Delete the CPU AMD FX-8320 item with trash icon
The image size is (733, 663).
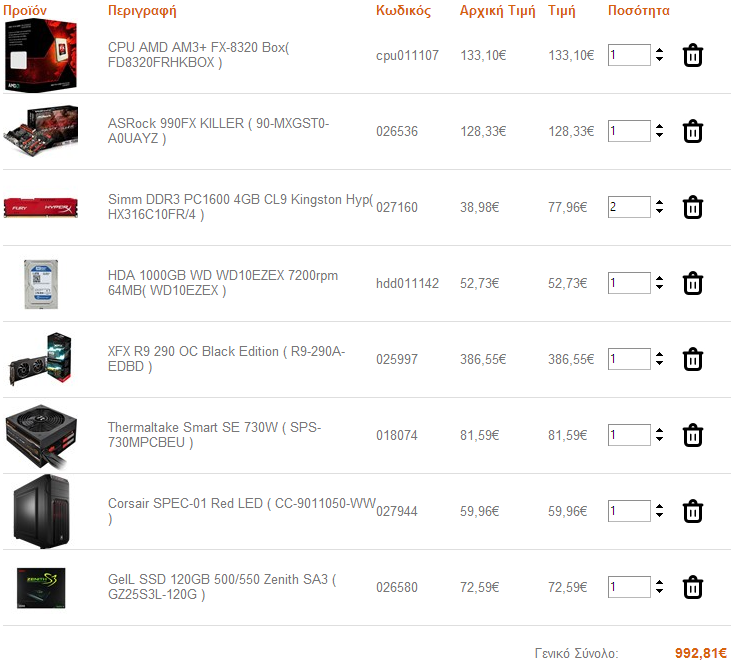(692, 56)
